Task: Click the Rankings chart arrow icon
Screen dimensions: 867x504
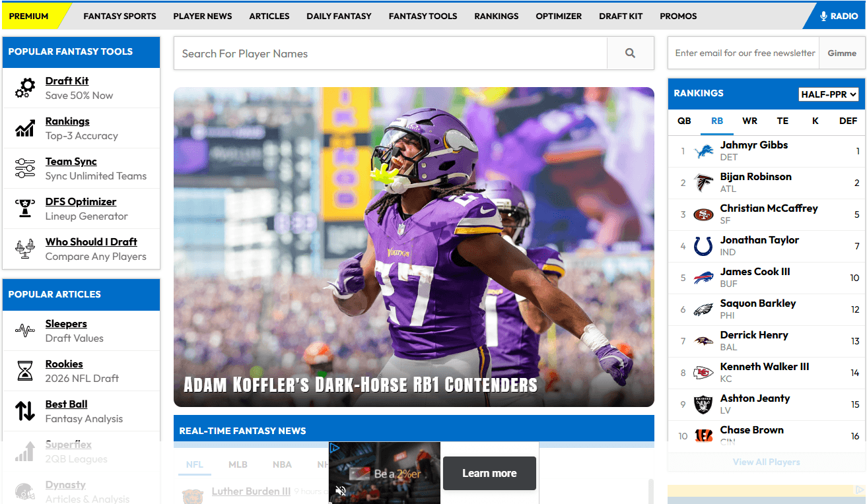Action: coord(25,128)
